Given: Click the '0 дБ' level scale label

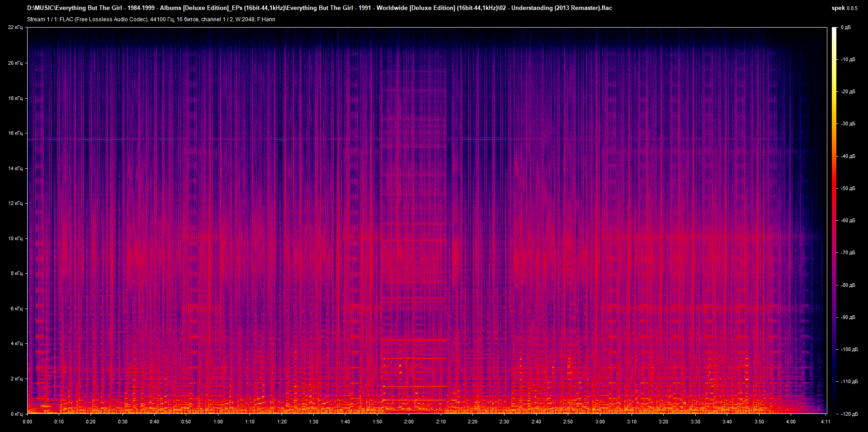Looking at the screenshot, I should pyautogui.click(x=845, y=28).
